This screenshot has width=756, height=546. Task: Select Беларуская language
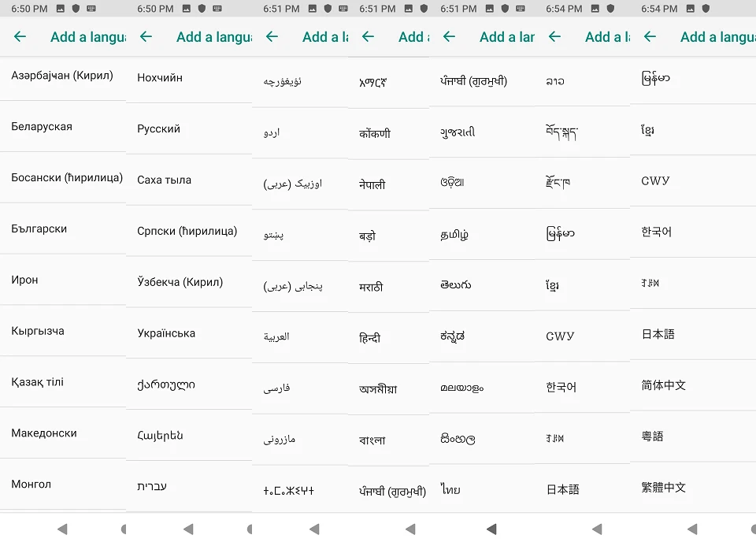63,127
